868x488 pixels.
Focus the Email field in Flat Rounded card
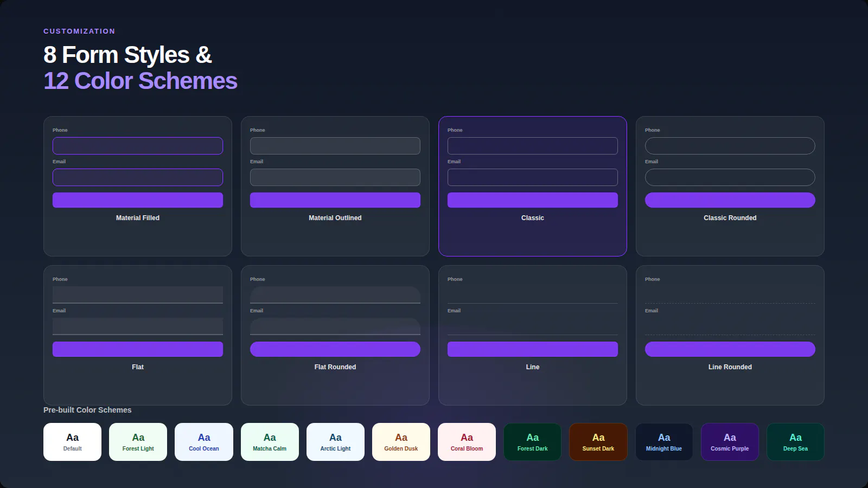(x=335, y=326)
